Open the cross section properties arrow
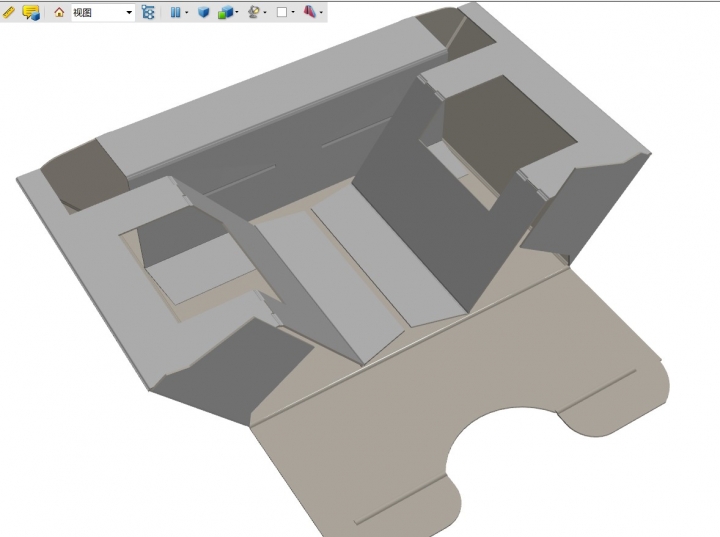720x537 pixels. tap(321, 12)
